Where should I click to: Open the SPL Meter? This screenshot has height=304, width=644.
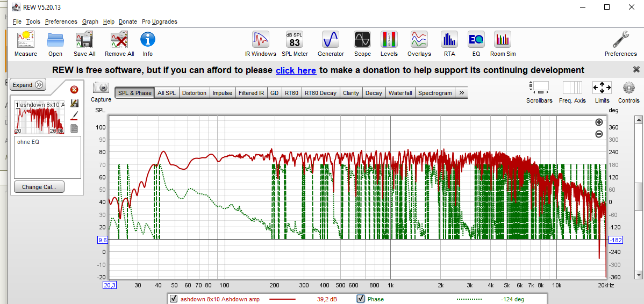tap(295, 44)
